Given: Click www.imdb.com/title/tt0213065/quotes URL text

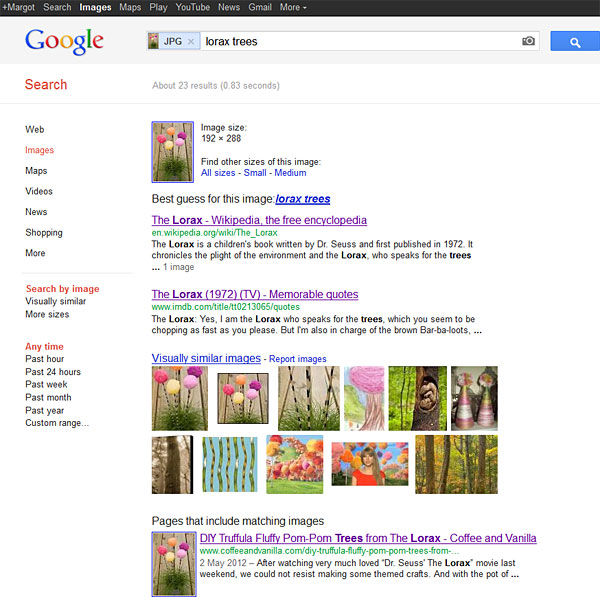Looking at the screenshot, I should 226,307.
